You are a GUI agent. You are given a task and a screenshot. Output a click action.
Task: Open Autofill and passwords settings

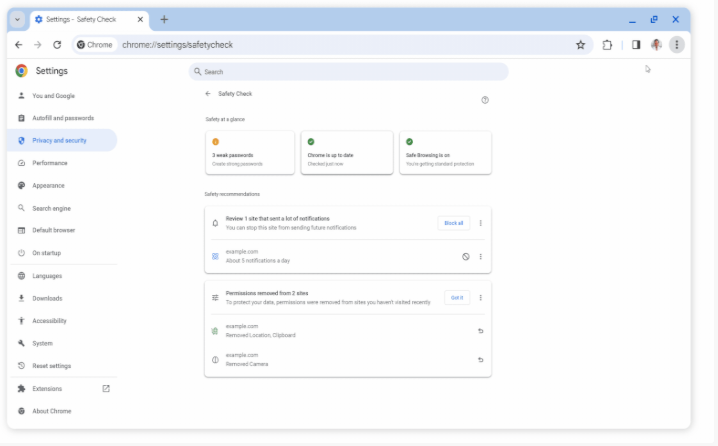pyautogui.click(x=62, y=118)
